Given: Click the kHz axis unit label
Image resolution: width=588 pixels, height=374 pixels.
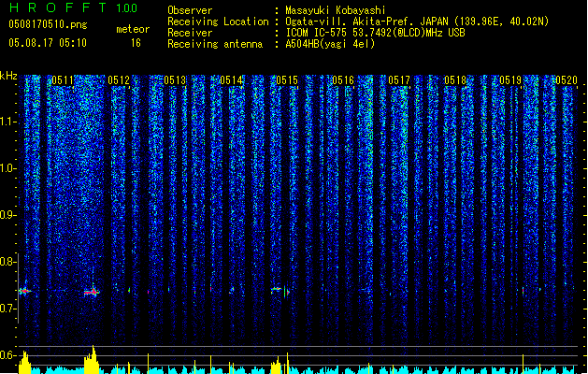Looking at the screenshot, I should [8, 76].
